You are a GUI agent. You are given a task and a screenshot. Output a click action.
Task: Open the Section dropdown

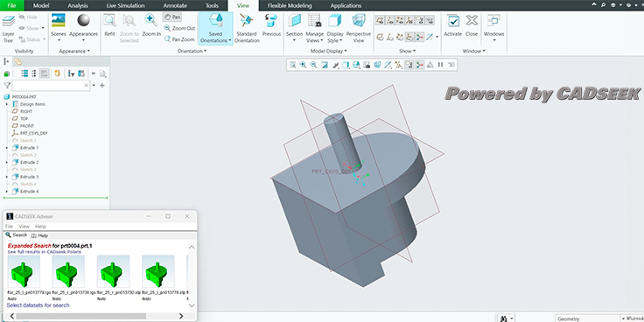(294, 28)
